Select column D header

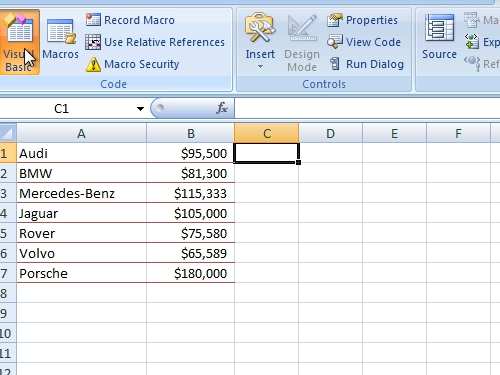click(x=330, y=133)
